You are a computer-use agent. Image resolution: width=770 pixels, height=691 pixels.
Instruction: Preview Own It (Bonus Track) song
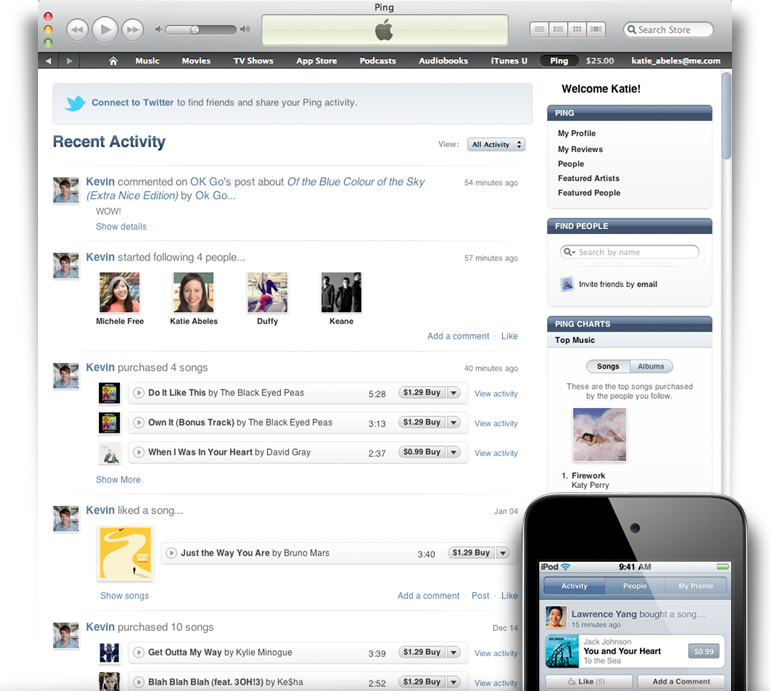coord(139,422)
